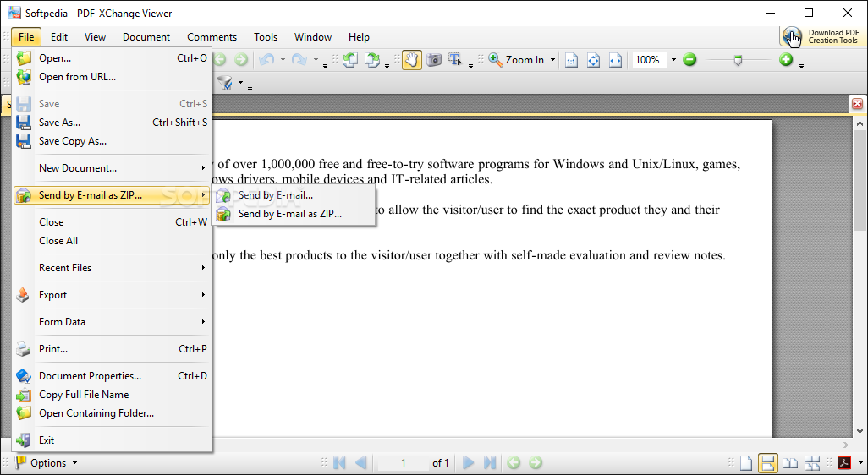Viewport: 868px width, 475px height.
Task: Open the zoom percentage dropdown arrow
Action: (x=673, y=60)
